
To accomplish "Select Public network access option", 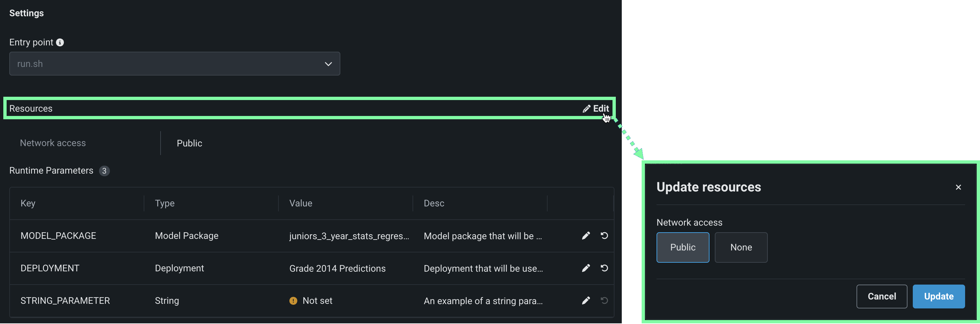I will point(682,247).
